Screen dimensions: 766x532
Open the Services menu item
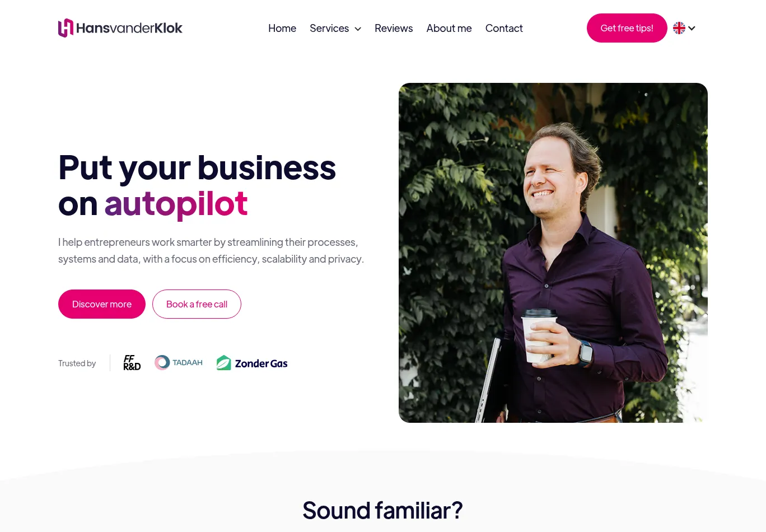pos(329,28)
